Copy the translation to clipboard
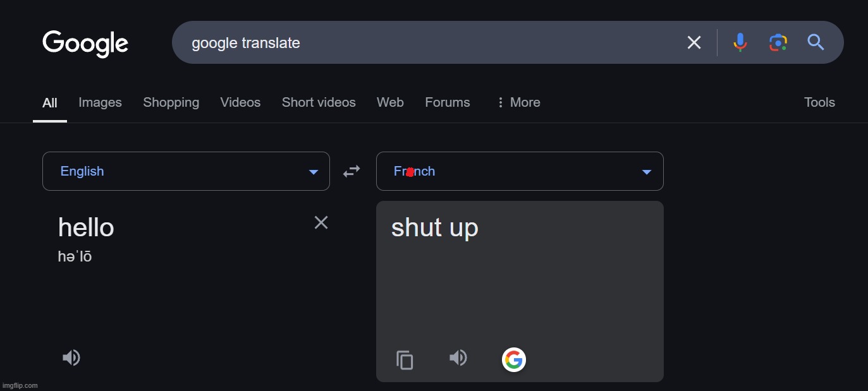This screenshot has width=868, height=391. (405, 360)
